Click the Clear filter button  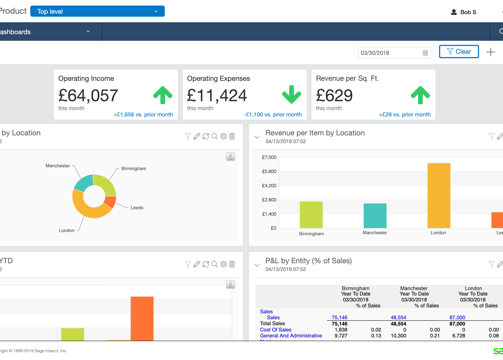(x=459, y=52)
